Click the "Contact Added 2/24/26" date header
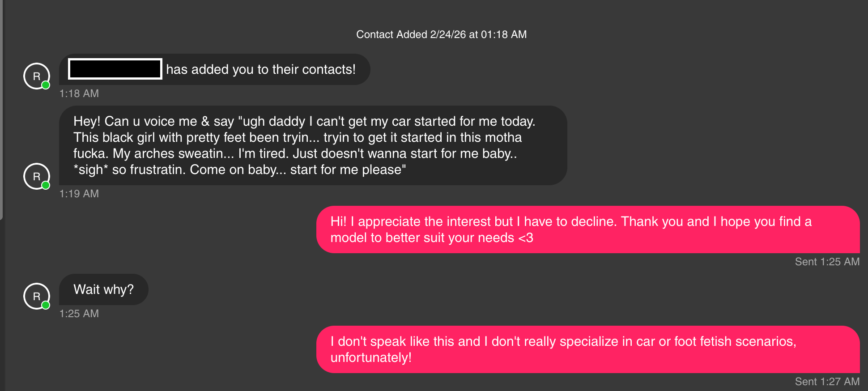 tap(441, 34)
